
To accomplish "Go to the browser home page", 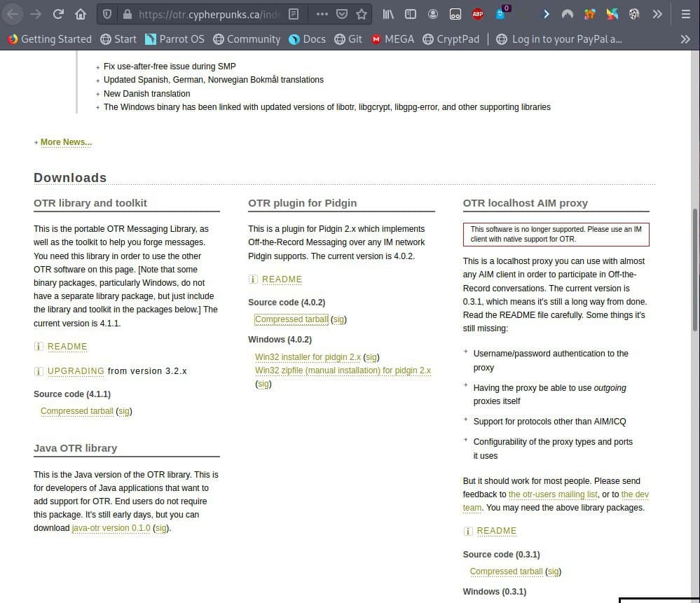I will (x=81, y=14).
